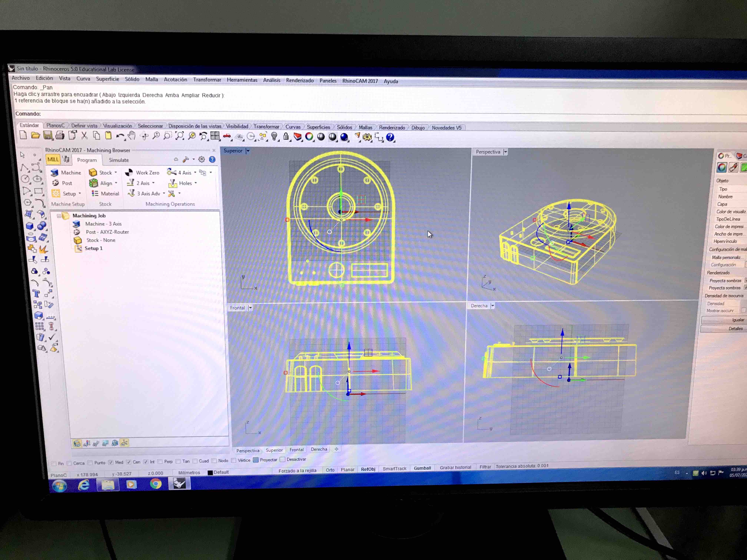Click the Gumball status bar button

click(422, 468)
